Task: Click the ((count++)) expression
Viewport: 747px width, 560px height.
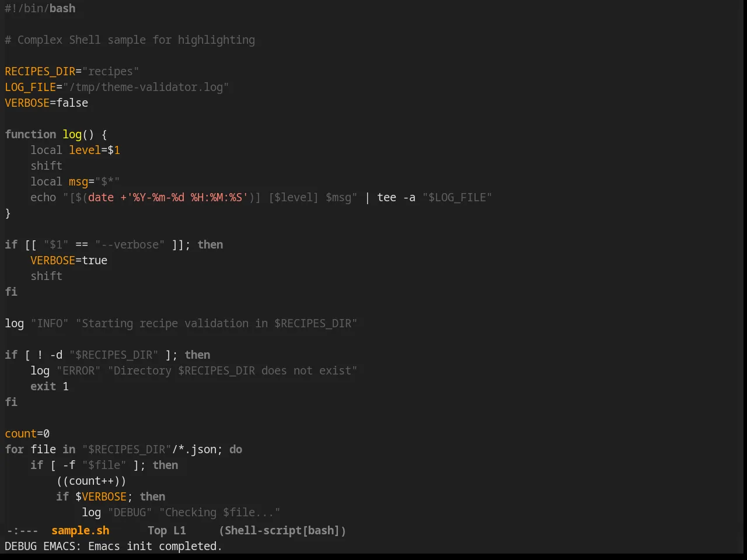Action: point(91,481)
